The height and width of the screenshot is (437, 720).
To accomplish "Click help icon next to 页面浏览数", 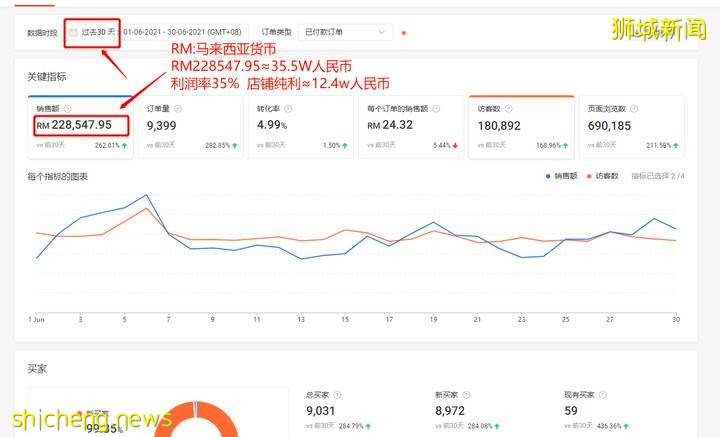I will pos(634,109).
